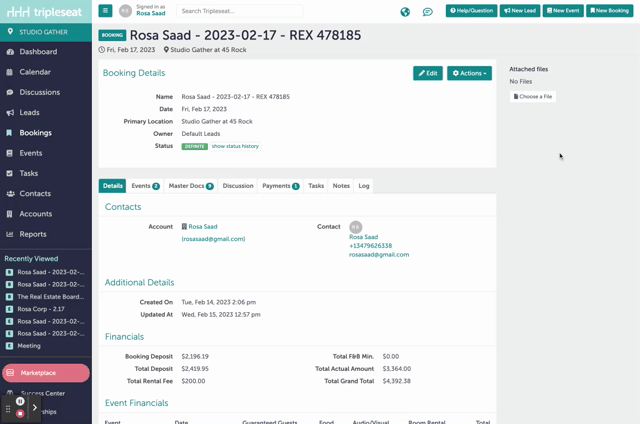Click the pause recording button
This screenshot has width=640, height=424.
(20, 401)
